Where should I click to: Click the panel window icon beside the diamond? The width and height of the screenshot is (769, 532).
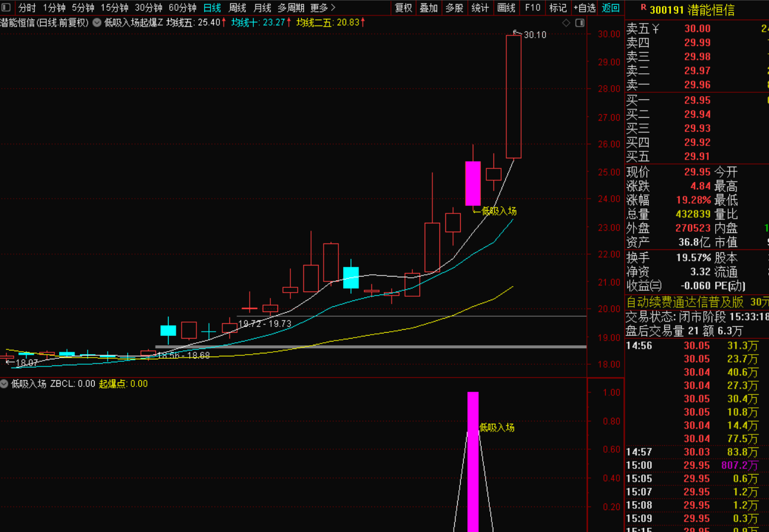tap(580, 23)
